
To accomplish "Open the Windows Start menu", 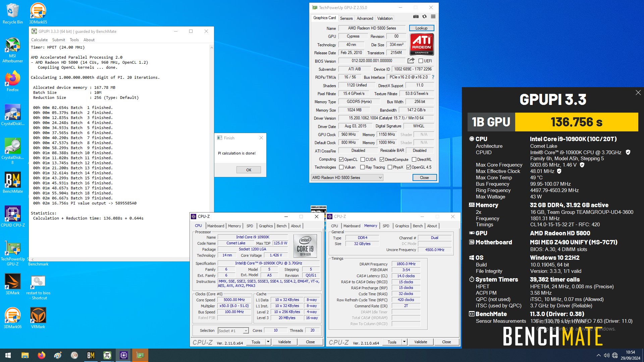I will 8,355.
